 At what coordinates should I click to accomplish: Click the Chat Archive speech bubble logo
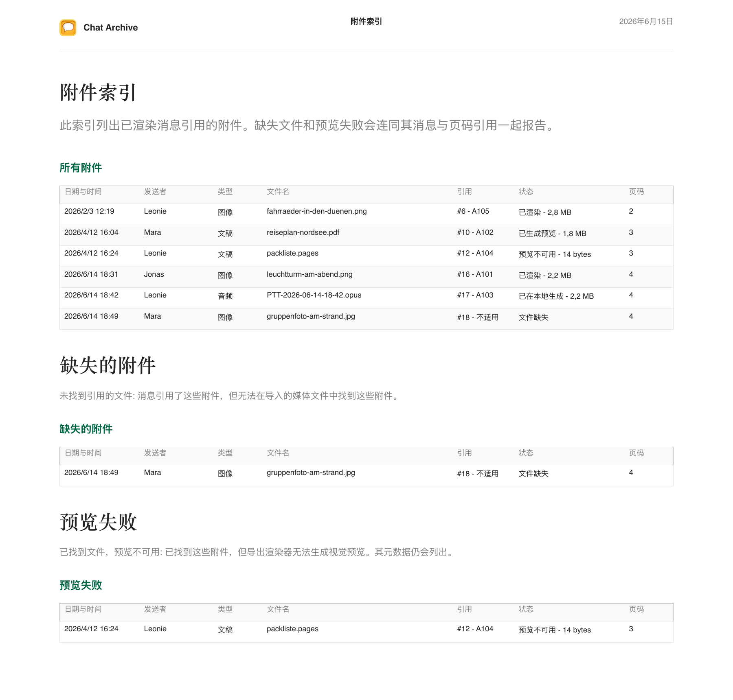[x=68, y=28]
